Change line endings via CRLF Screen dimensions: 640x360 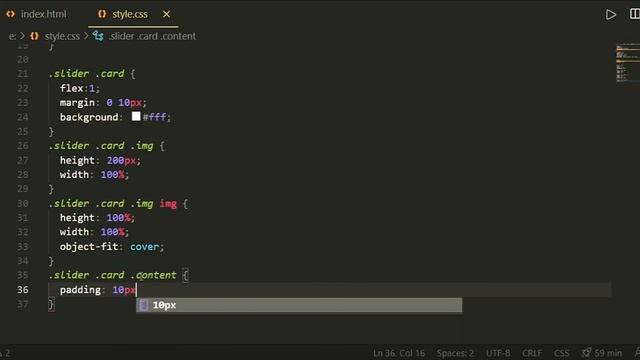[532, 353]
